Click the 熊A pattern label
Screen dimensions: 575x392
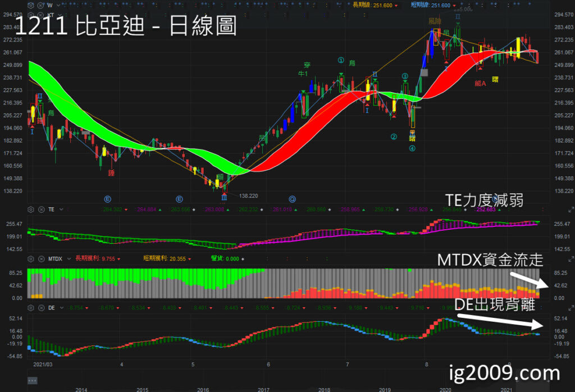480,83
